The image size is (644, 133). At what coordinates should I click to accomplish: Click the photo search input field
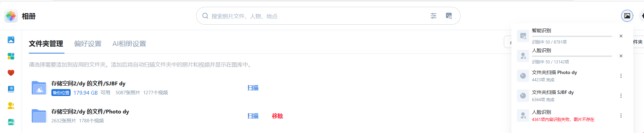[x=319, y=16]
